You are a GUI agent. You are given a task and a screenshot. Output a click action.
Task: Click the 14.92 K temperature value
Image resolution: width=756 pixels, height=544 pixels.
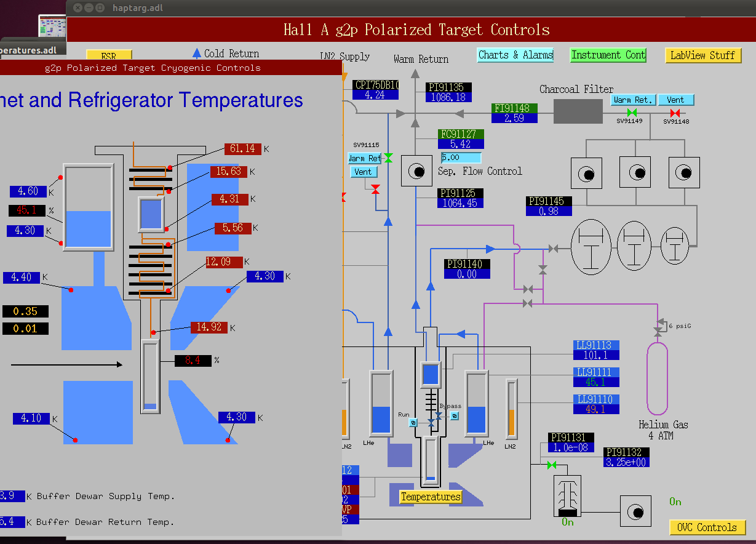click(209, 327)
